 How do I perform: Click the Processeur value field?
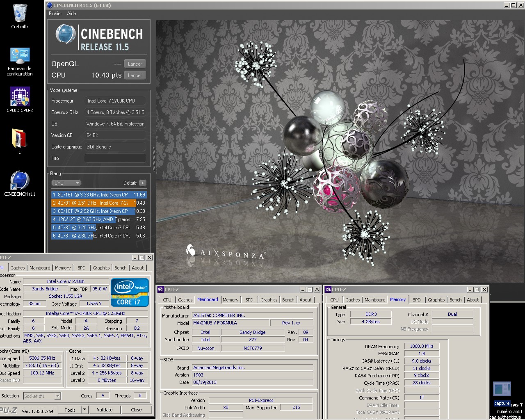pyautogui.click(x=115, y=101)
